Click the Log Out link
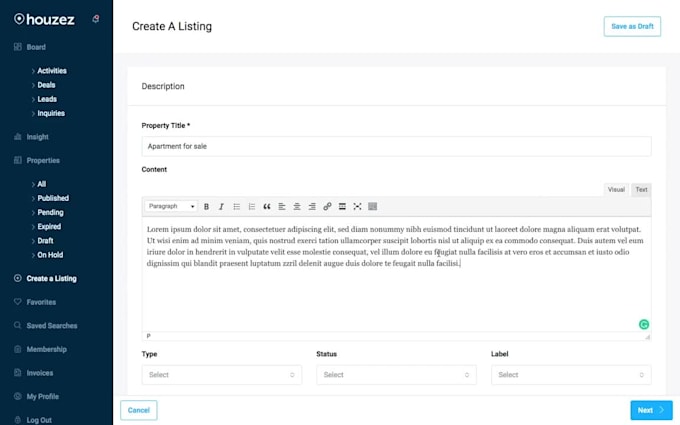 (39, 420)
